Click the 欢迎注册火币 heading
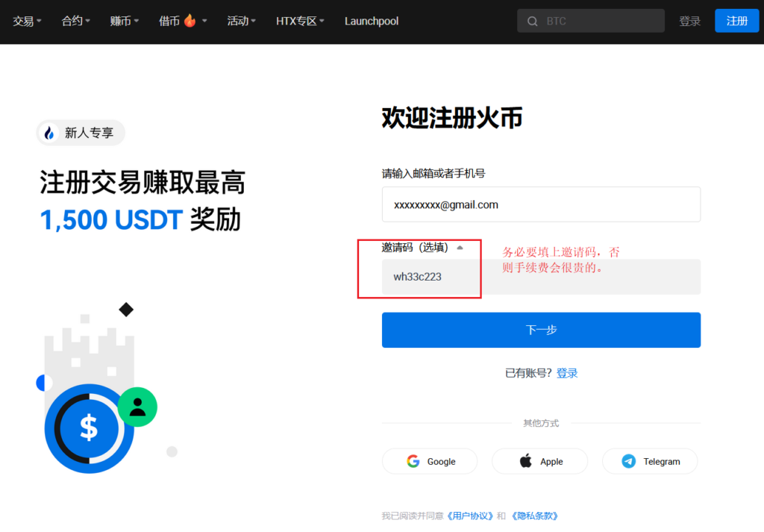The height and width of the screenshot is (532, 764). pyautogui.click(x=451, y=118)
